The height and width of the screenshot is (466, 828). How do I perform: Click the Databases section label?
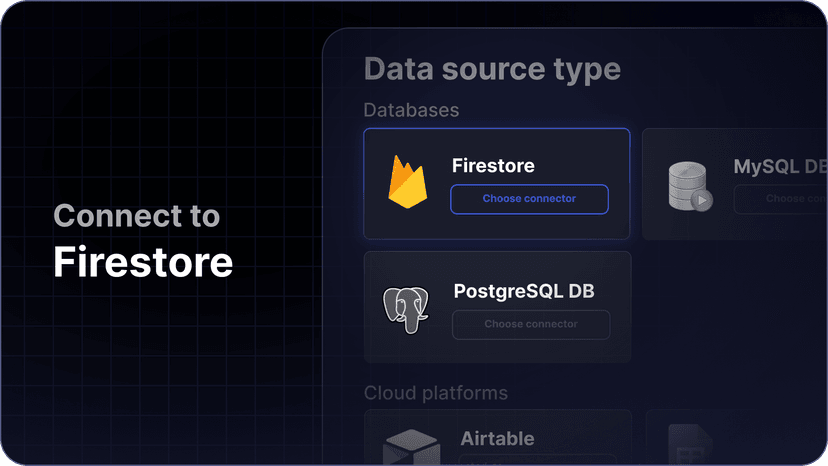[411, 110]
